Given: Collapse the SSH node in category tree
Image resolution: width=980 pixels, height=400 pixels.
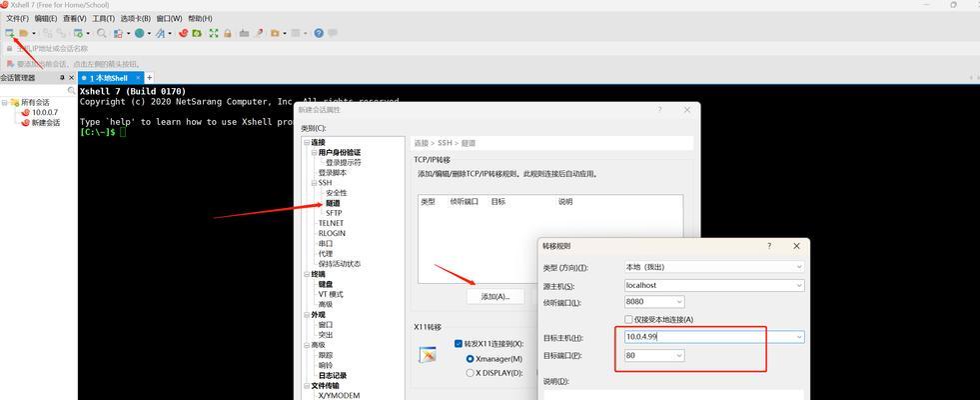Looking at the screenshot, I should (x=313, y=183).
